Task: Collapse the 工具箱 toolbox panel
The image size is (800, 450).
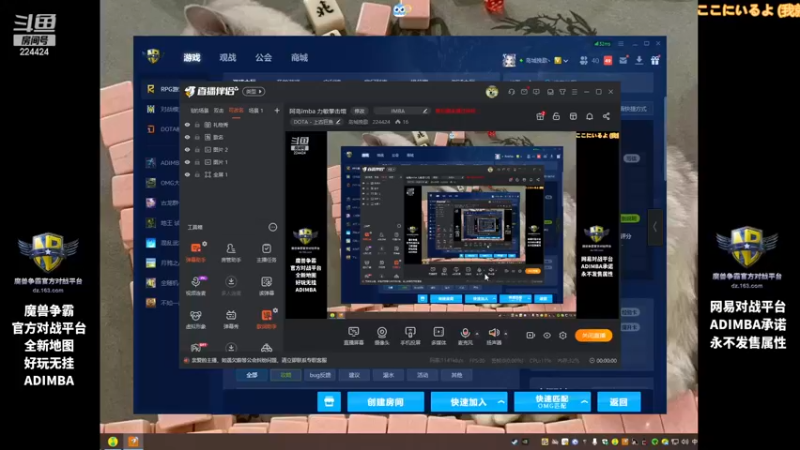Action: pos(273,227)
